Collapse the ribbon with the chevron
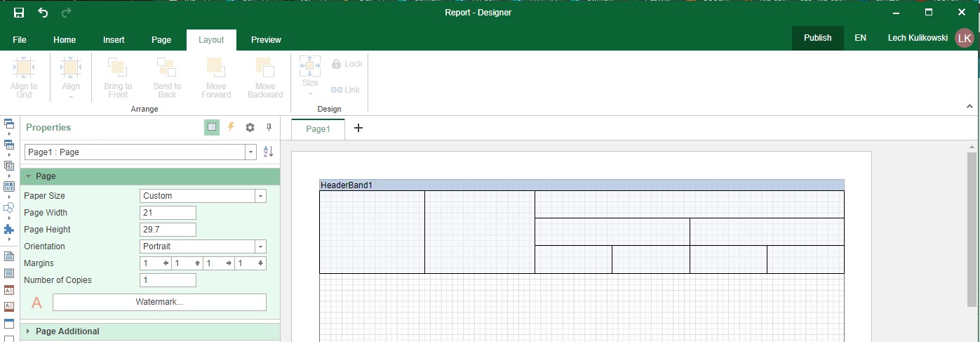This screenshot has width=980, height=342. tap(970, 107)
